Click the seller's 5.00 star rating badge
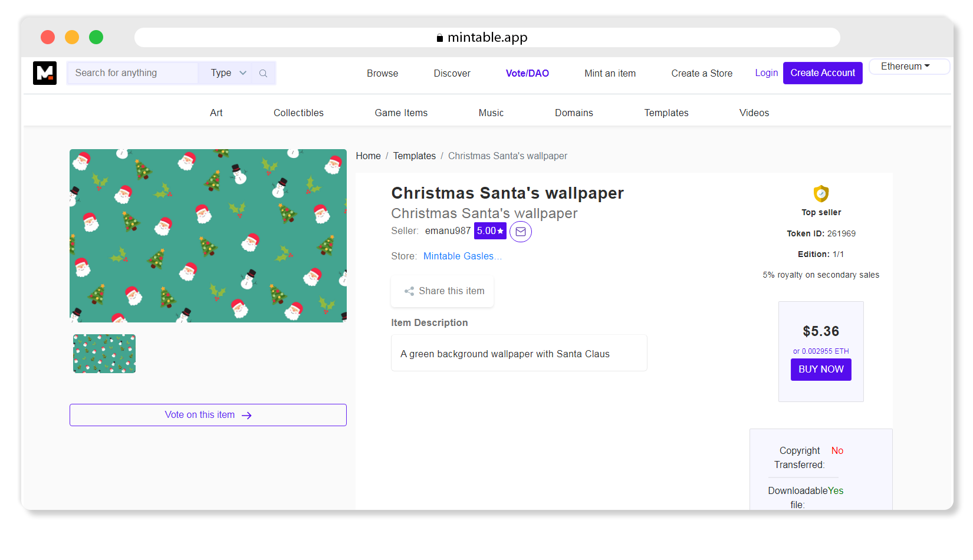The image size is (973, 560). point(490,231)
